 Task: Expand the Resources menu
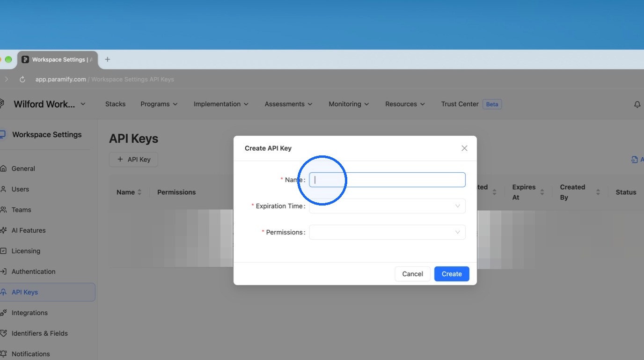pos(405,104)
